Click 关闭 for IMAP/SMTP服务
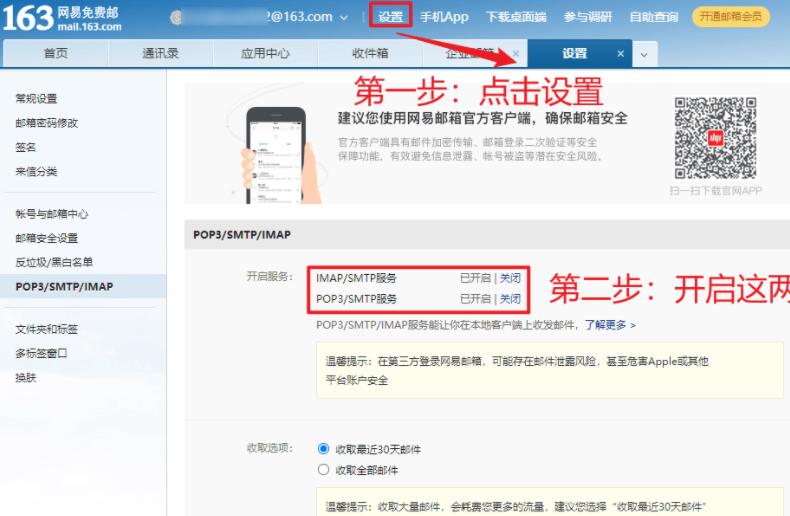790x516 pixels. 510,278
